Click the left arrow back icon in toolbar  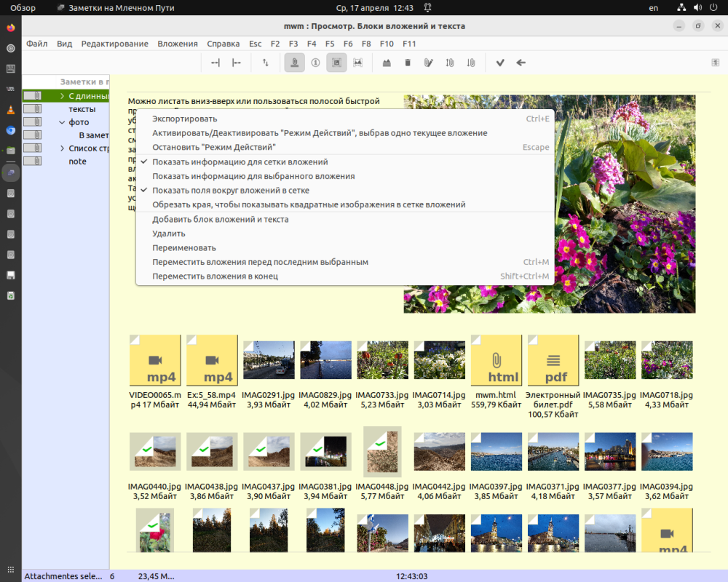[x=521, y=63]
